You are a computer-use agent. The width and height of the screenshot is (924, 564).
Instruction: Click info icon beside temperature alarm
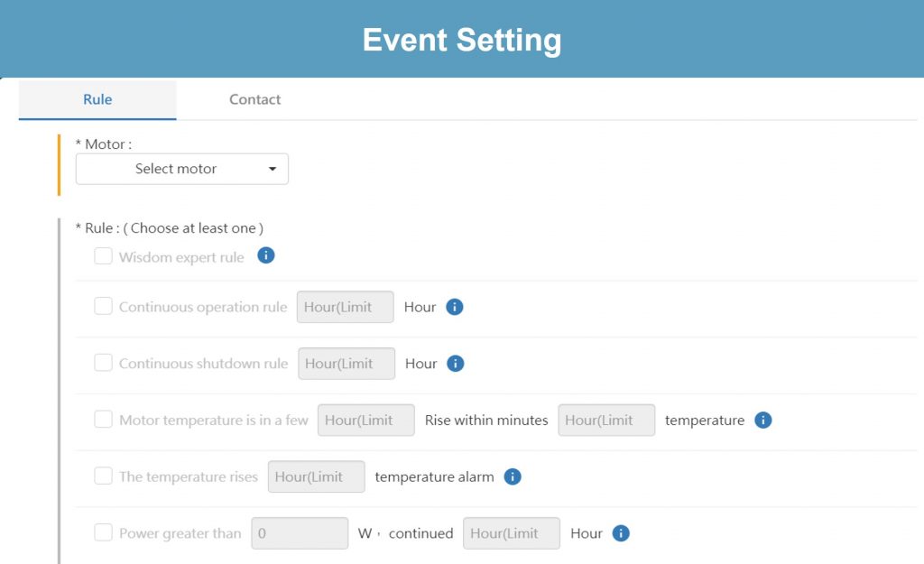pos(513,476)
